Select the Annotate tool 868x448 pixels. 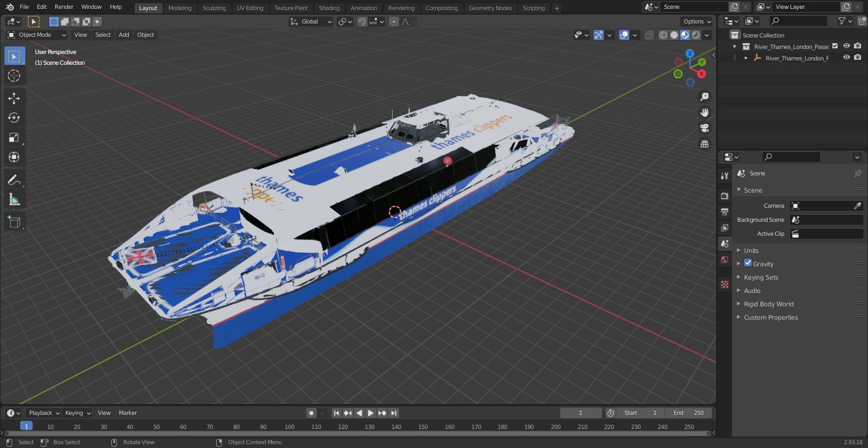[14, 180]
